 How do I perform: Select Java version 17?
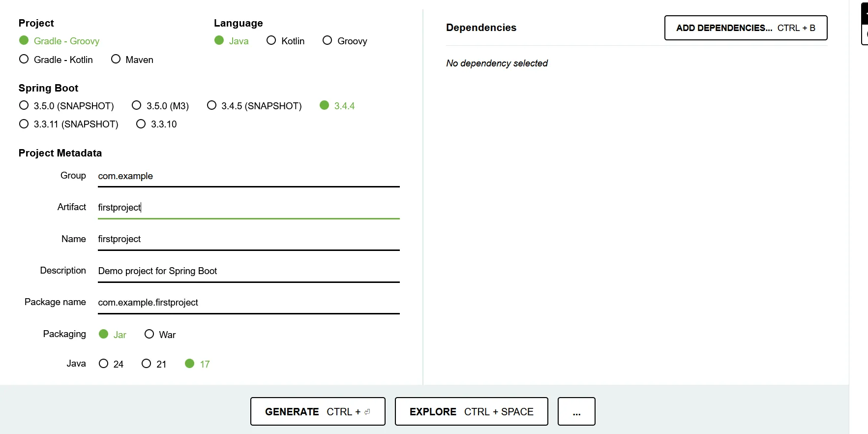coord(197,364)
